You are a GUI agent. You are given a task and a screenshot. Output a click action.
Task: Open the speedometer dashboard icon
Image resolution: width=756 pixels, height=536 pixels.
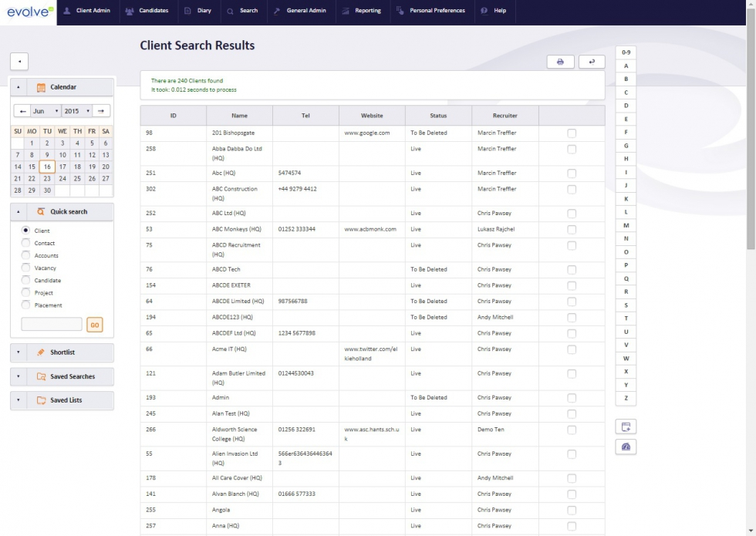(x=625, y=446)
